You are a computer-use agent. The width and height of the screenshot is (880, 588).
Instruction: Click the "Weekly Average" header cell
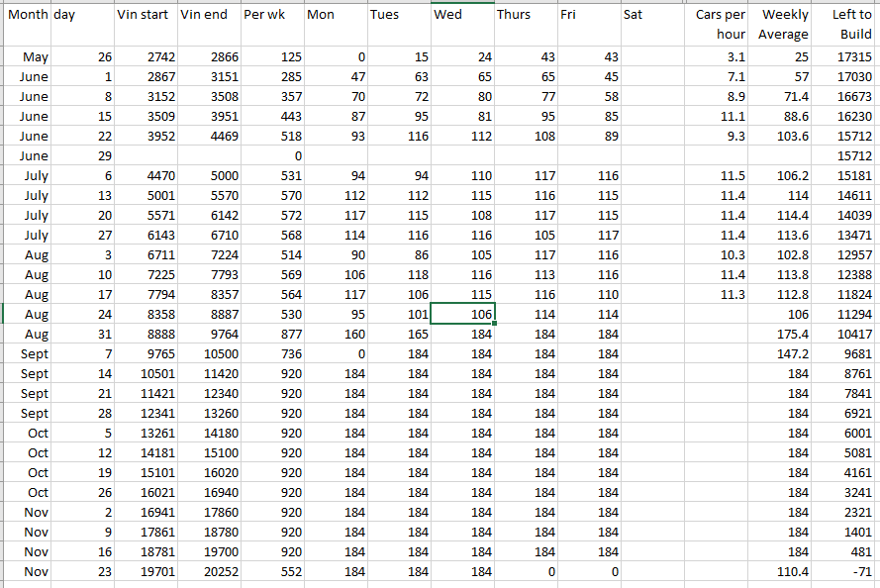click(x=782, y=24)
